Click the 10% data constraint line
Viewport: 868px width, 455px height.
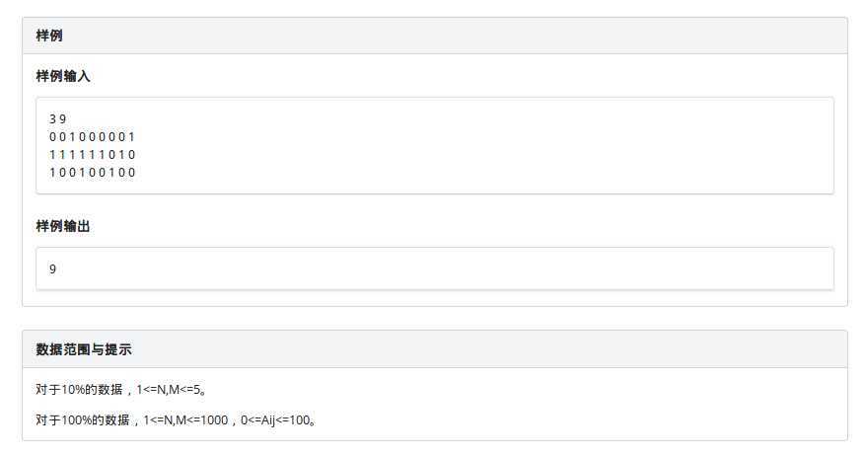click(x=121, y=390)
